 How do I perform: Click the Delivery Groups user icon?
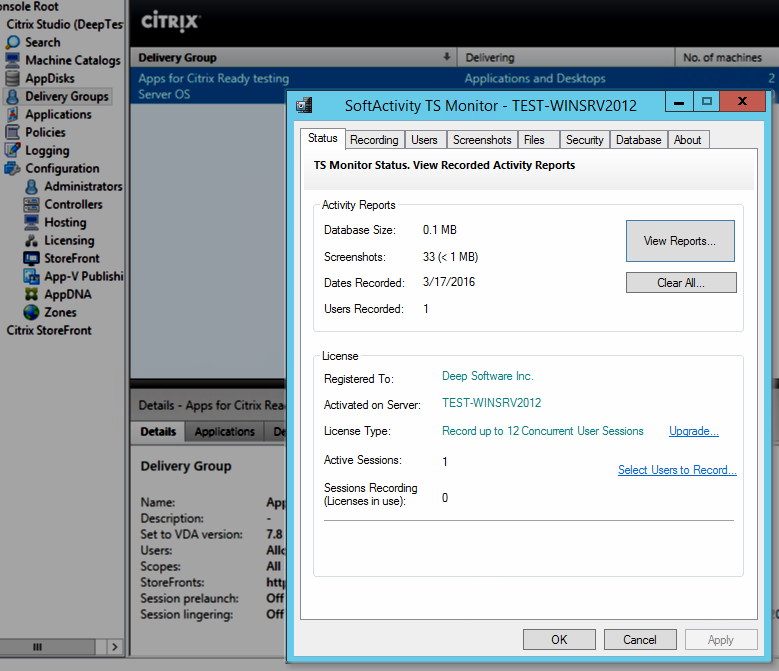tap(12, 96)
